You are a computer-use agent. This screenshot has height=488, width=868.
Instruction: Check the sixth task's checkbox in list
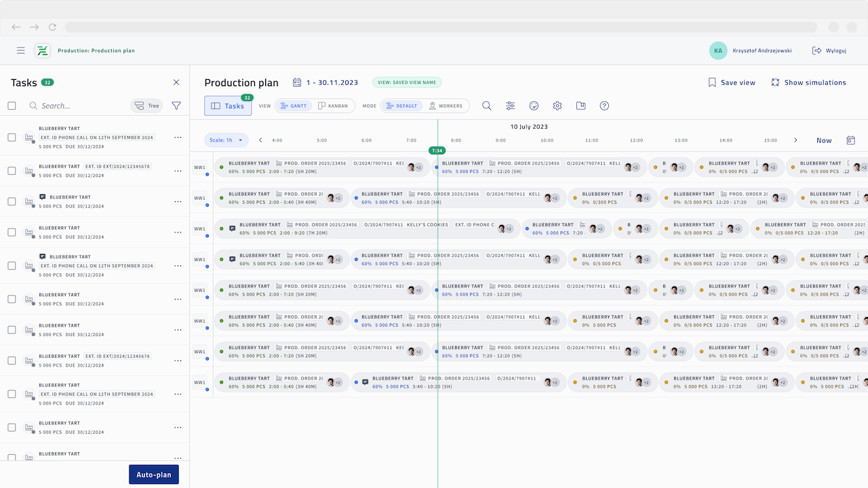tap(12, 299)
